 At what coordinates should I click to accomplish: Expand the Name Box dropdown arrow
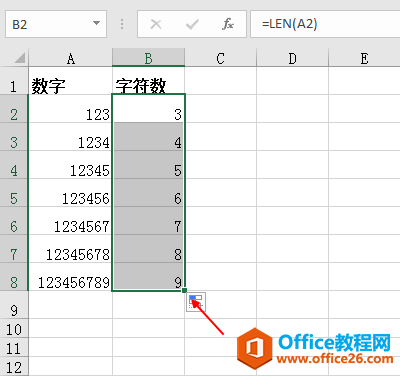96,23
